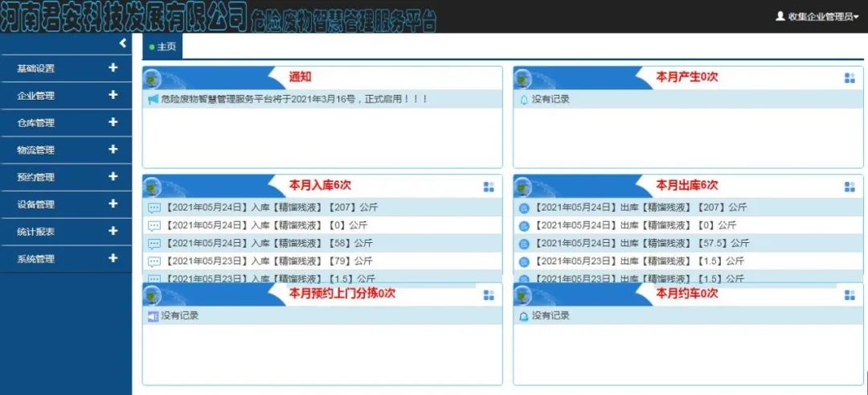Click the 本月约车0次 panel title
The image size is (868, 395).
(687, 293)
